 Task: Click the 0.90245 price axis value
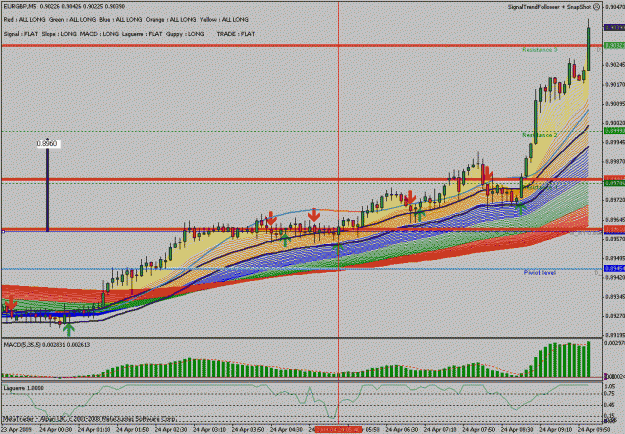tap(615, 65)
